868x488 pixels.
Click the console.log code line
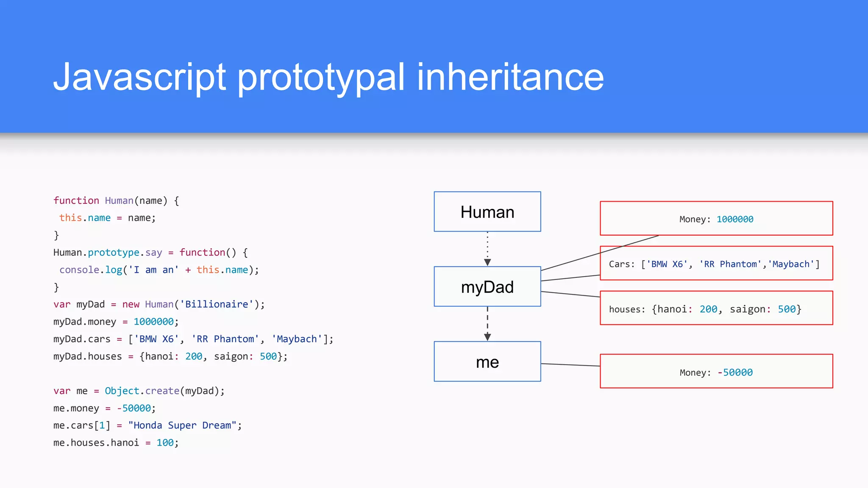159,270
